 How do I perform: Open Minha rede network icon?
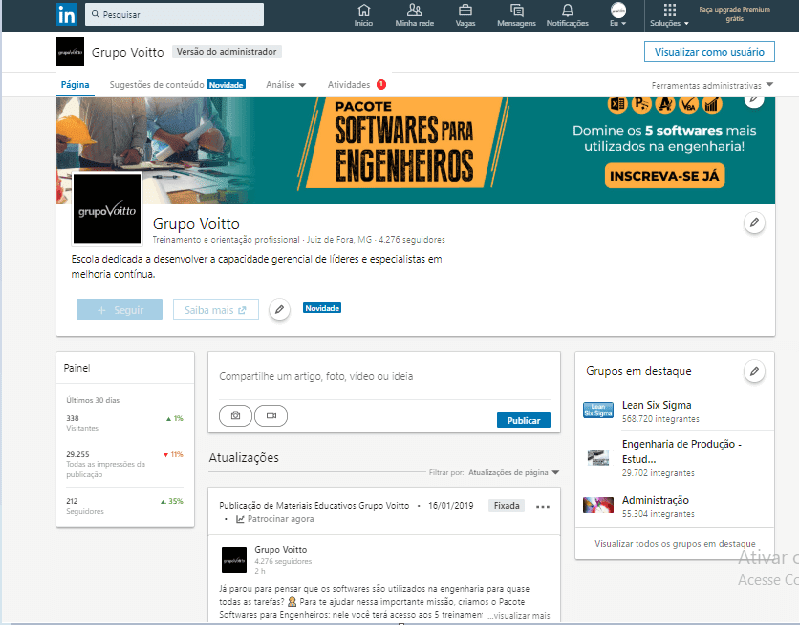414,15
